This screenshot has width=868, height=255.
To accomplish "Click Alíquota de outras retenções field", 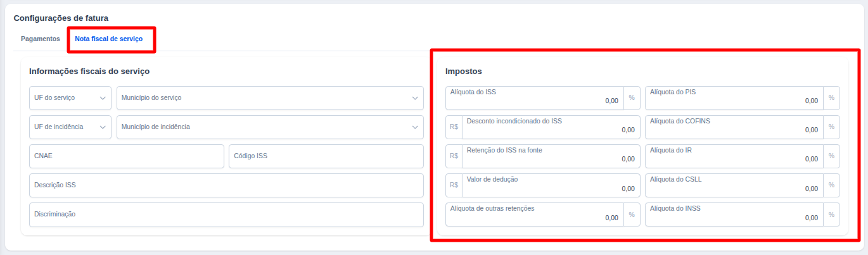I will (x=534, y=215).
